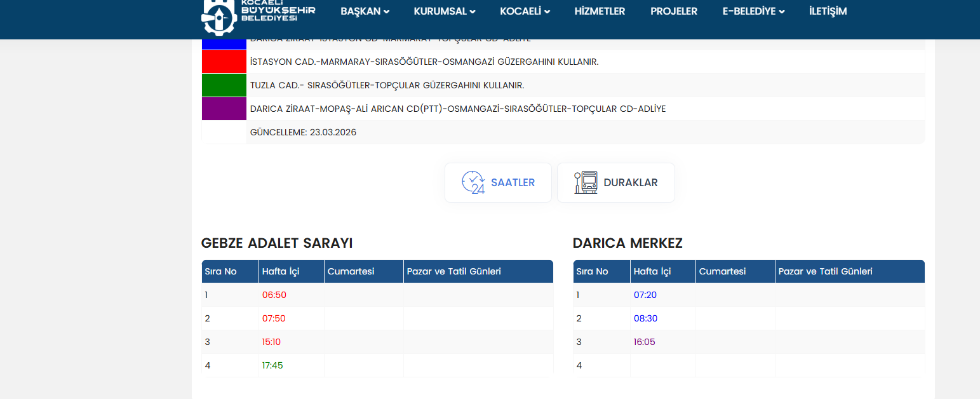Click the green route color swatch
980x399 pixels.
click(224, 85)
